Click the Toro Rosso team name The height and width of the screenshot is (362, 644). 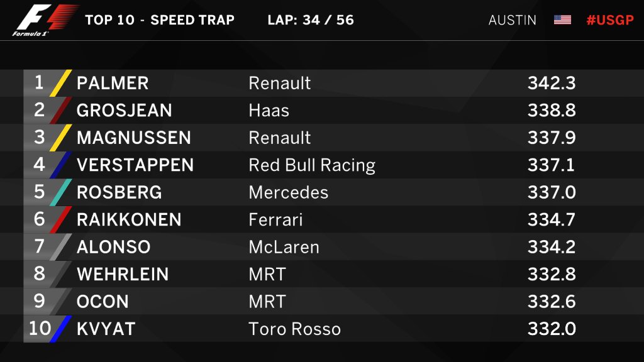point(295,329)
